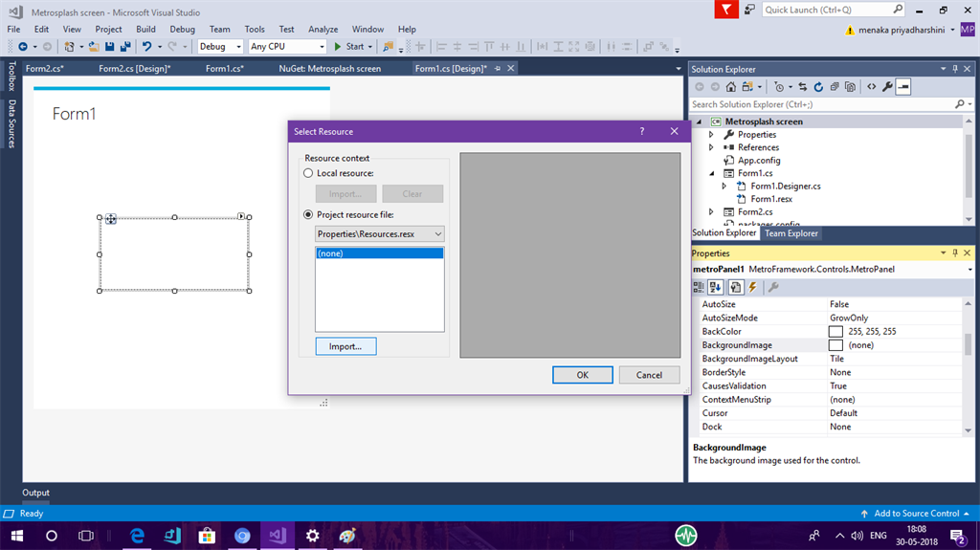980x550 pixels.
Task: Click the BackColor white color swatch
Action: click(835, 332)
